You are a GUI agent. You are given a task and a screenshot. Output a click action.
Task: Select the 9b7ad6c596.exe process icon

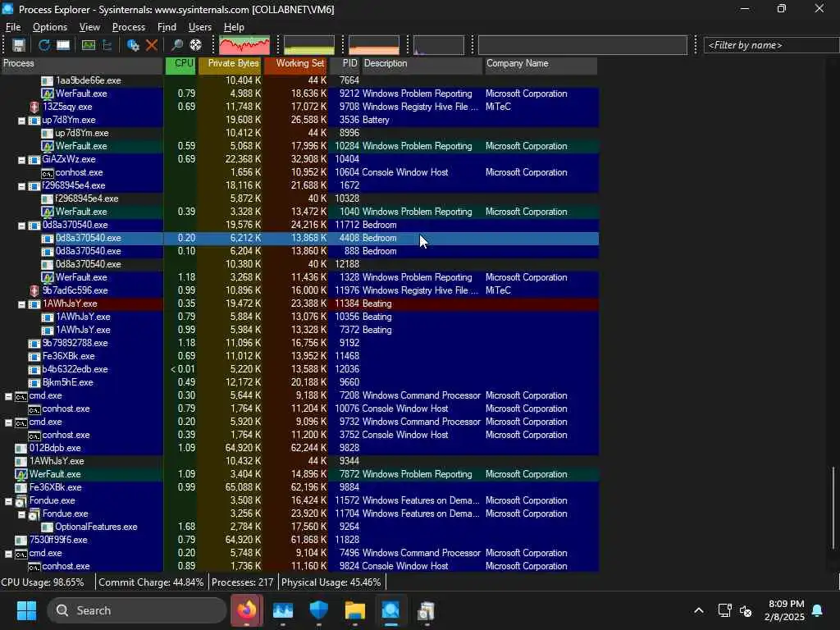click(x=34, y=291)
